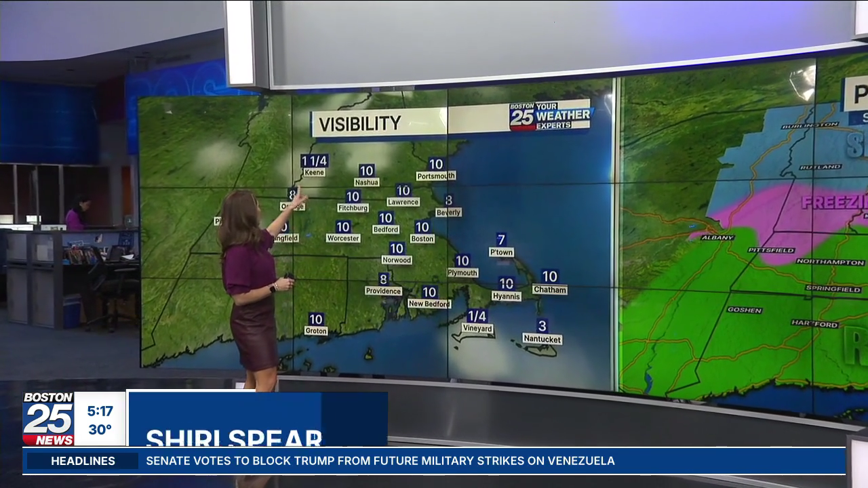Viewport: 868px width, 488px height.
Task: Select the 8 value above Beverly
Action: pyautogui.click(x=448, y=201)
